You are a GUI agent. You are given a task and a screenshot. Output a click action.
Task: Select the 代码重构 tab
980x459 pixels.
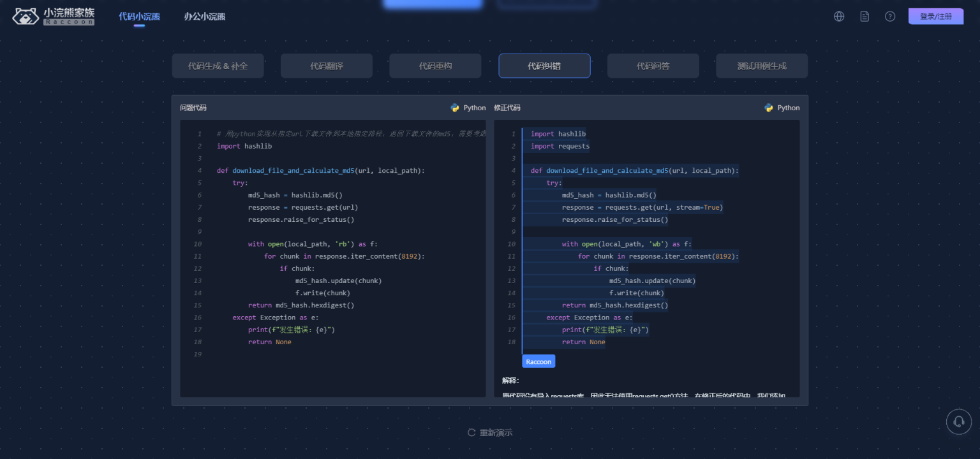tap(435, 66)
